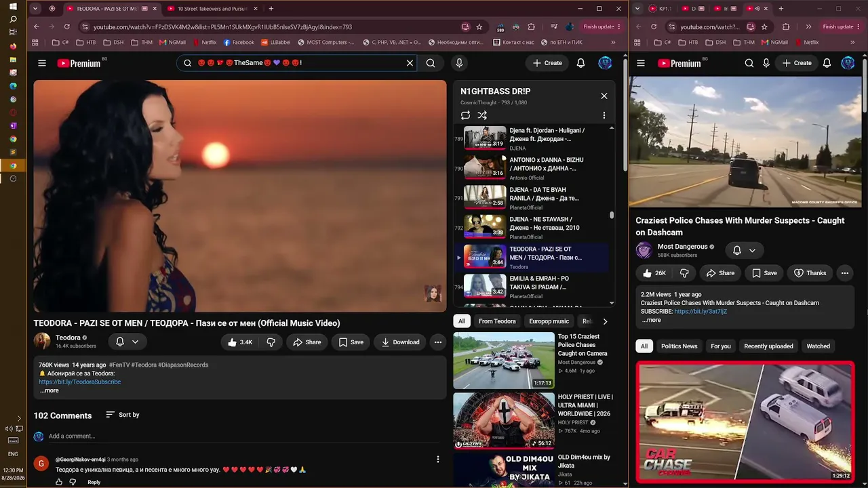Viewport: 868px width, 488px height.
Task: Open notifications bell in right YouTube header
Action: (827, 63)
